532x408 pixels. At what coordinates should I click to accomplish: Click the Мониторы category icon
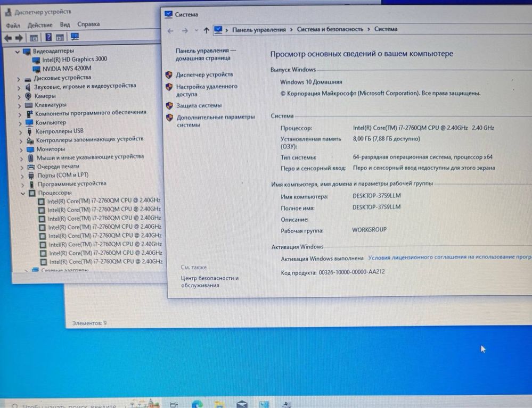(30, 149)
